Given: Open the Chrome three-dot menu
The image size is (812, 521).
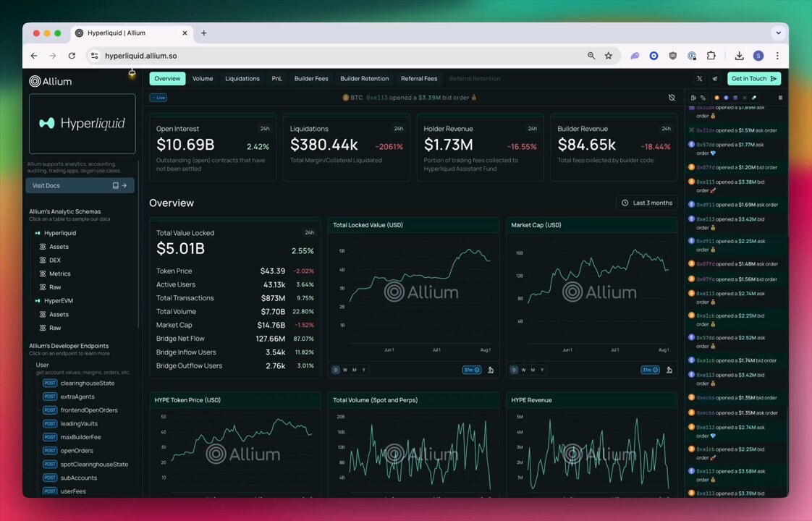Looking at the screenshot, I should pos(777,56).
